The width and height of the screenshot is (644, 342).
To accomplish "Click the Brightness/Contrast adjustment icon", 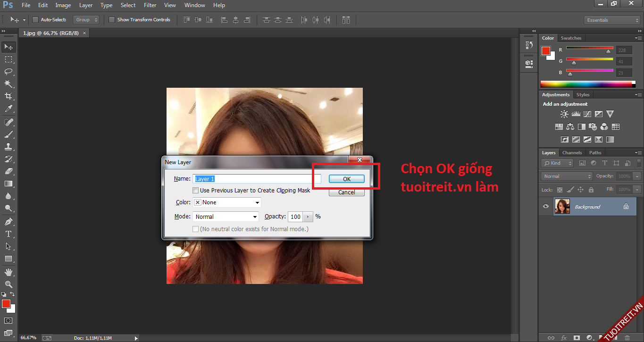I will [564, 114].
